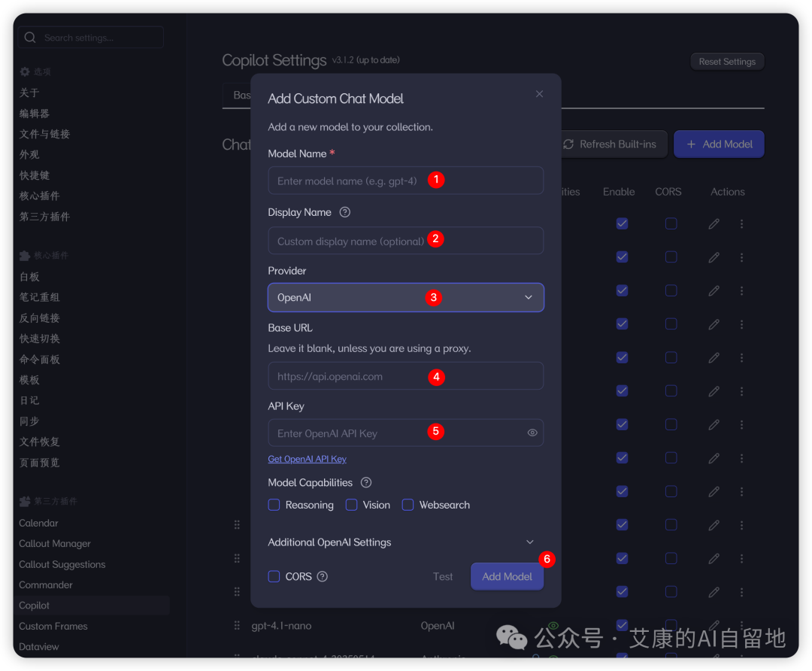Click the Base URL input field

405,376
